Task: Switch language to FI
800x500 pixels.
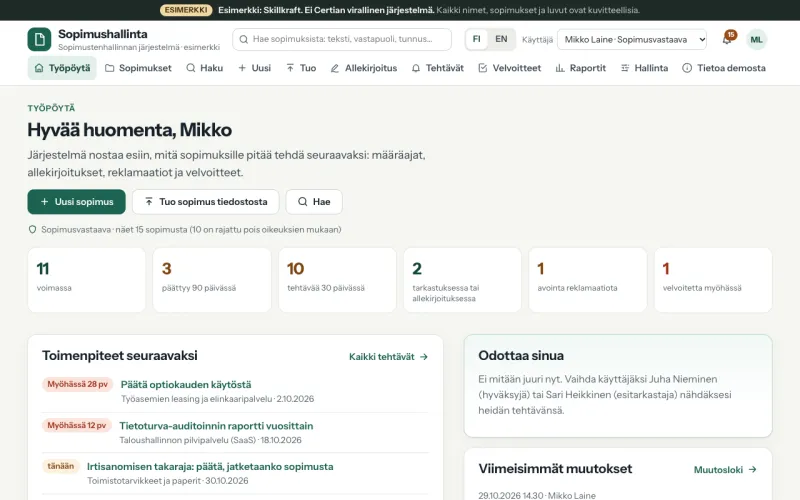Action: (477, 39)
